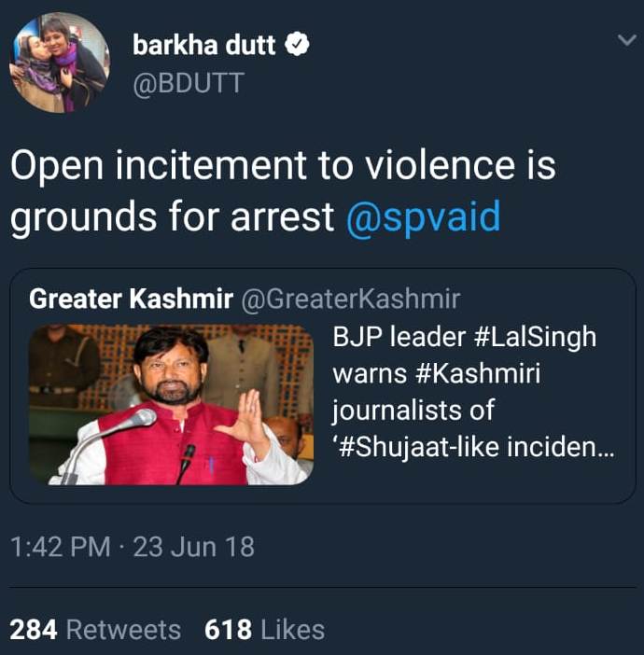Image resolution: width=644 pixels, height=655 pixels.
Task: Open the @BDUTT handle
Action: pos(189,83)
